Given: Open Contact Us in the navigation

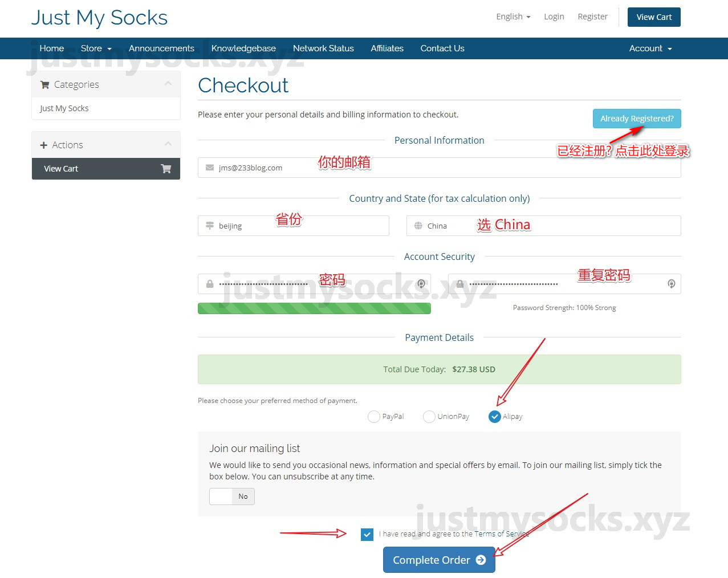Looking at the screenshot, I should [442, 48].
